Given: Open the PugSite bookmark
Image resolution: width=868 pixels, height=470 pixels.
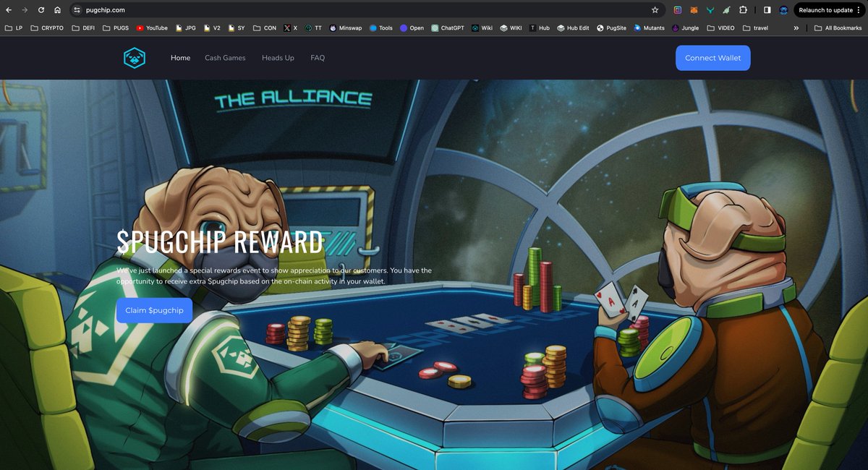Looking at the screenshot, I should 611,28.
